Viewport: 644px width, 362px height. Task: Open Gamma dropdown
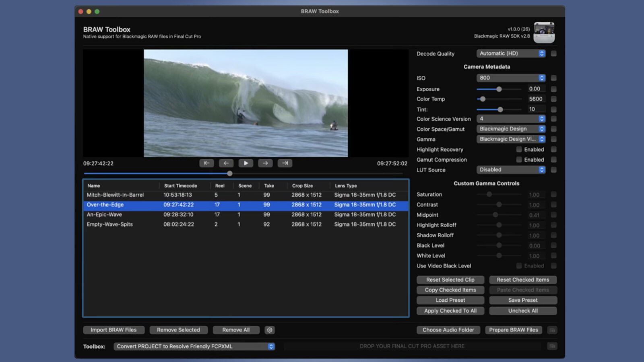[511, 139]
